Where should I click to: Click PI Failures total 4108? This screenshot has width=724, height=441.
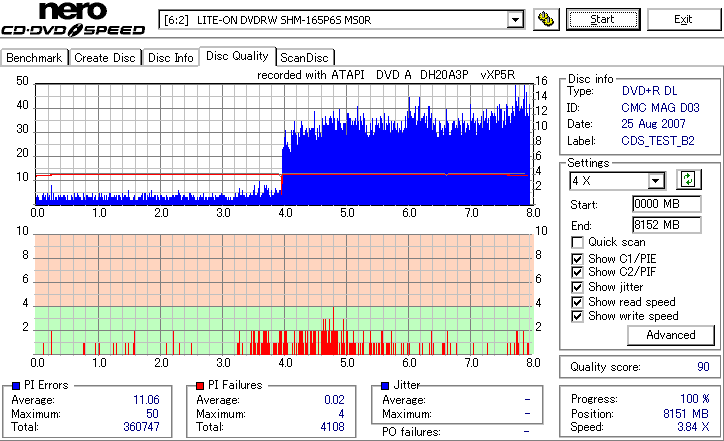332,427
